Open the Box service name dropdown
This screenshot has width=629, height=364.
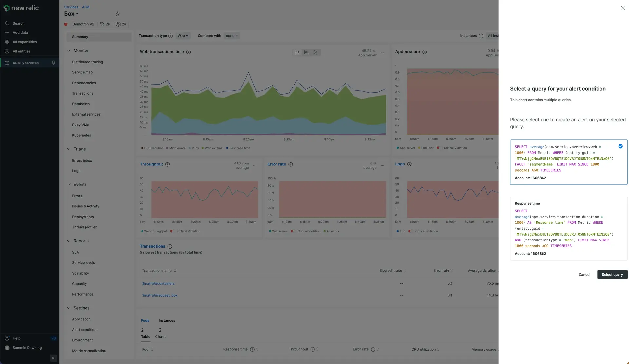pos(71,14)
